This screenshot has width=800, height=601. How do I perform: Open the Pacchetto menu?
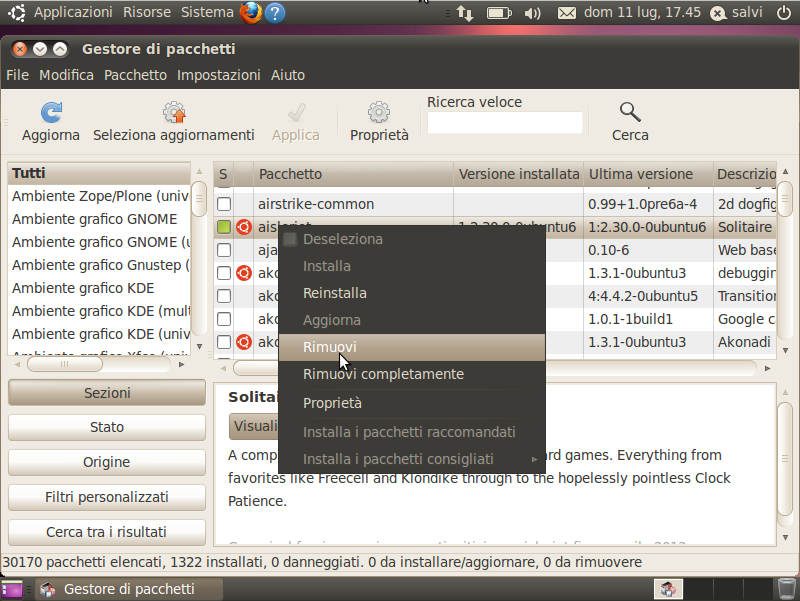[136, 75]
